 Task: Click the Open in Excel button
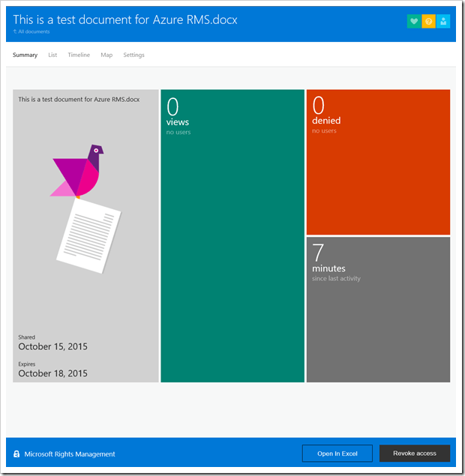[337, 454]
